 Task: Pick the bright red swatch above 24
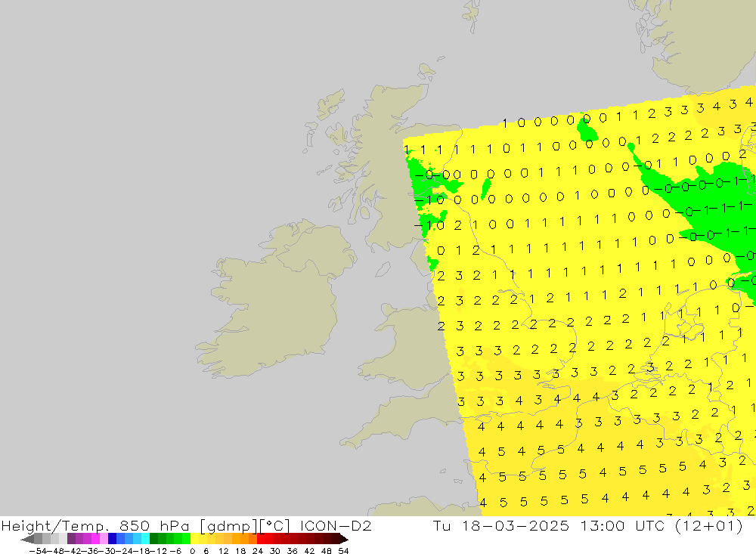coord(262,539)
